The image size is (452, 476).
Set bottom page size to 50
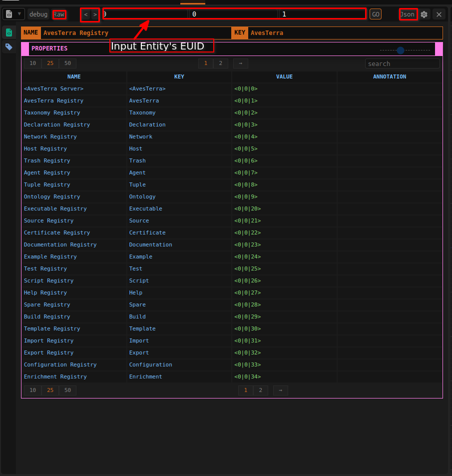tap(67, 390)
